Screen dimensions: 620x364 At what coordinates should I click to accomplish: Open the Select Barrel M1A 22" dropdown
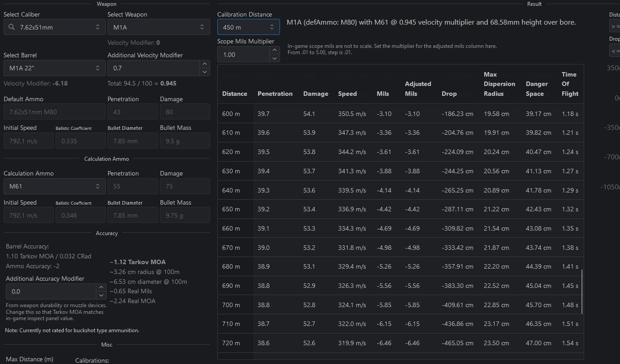pyautogui.click(x=55, y=68)
